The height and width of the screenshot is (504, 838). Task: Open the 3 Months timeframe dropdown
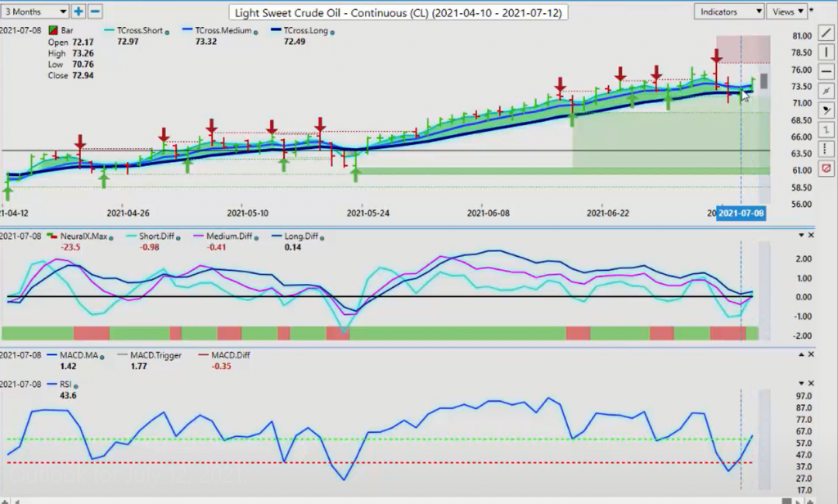pyautogui.click(x=34, y=11)
